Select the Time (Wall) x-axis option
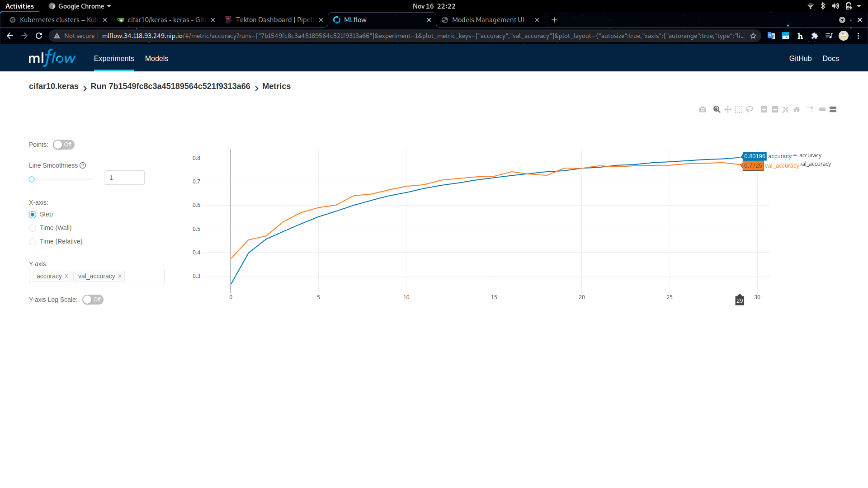Viewport: 868px width, 488px height. click(33, 228)
